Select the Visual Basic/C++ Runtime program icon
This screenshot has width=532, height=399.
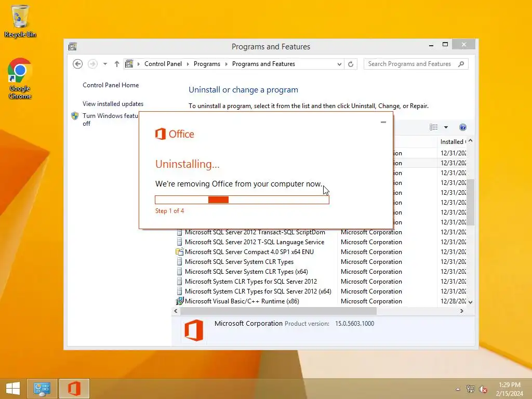pyautogui.click(x=179, y=301)
